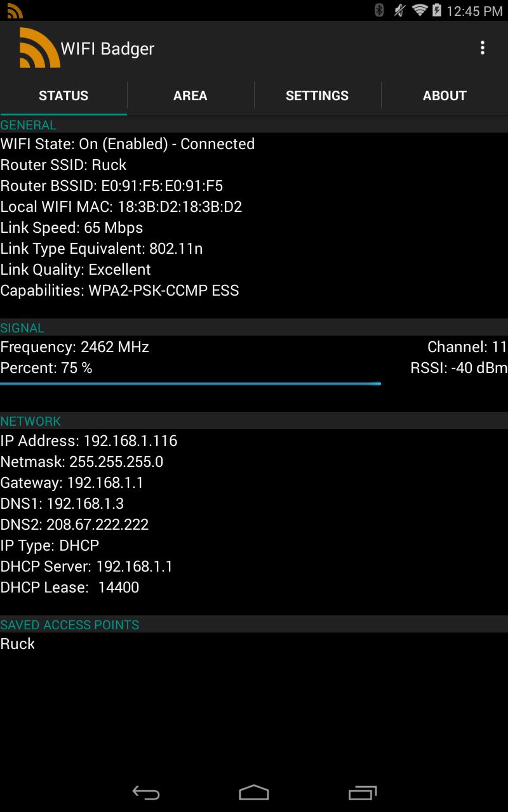Tap the WiFi signal status bar icon
508x812 pixels.
tap(419, 10)
